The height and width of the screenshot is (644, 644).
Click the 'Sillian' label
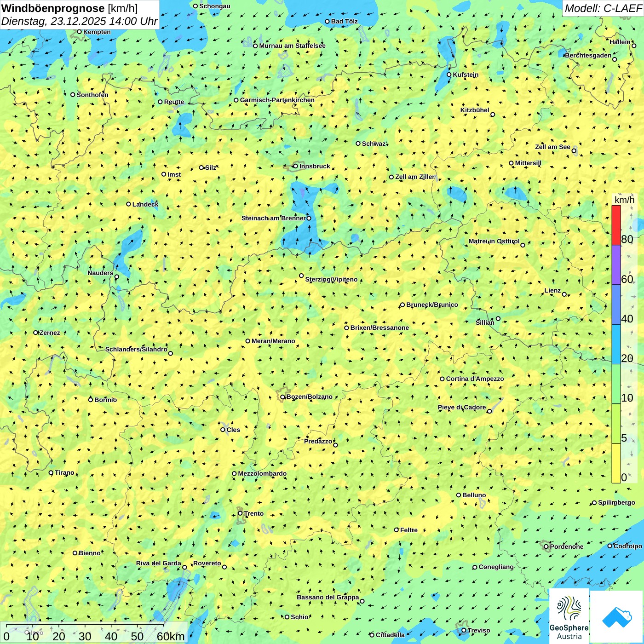(x=485, y=322)
